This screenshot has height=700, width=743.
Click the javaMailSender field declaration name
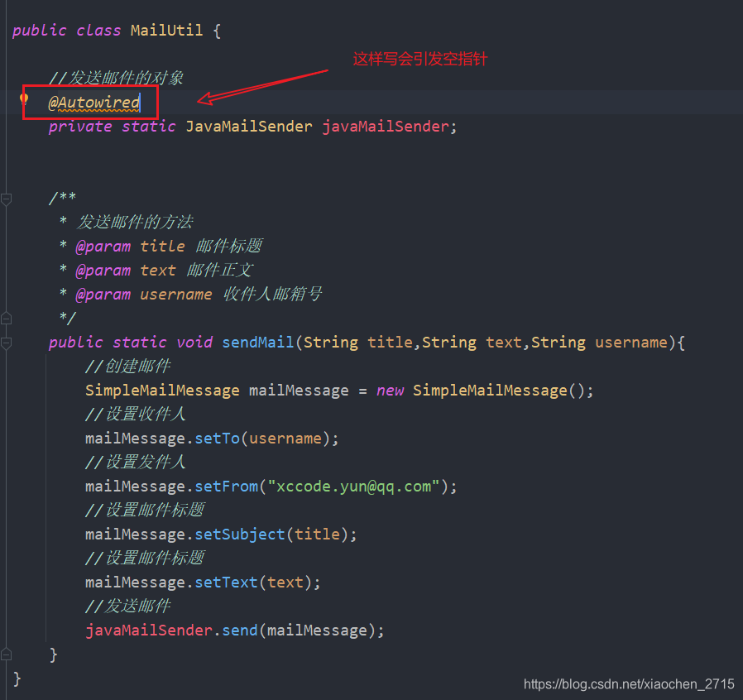(x=386, y=127)
